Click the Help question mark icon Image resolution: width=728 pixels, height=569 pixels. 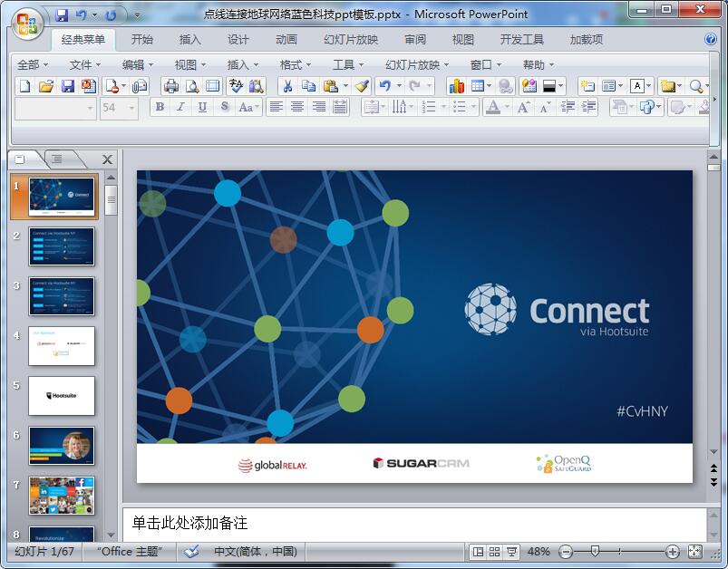[711, 39]
